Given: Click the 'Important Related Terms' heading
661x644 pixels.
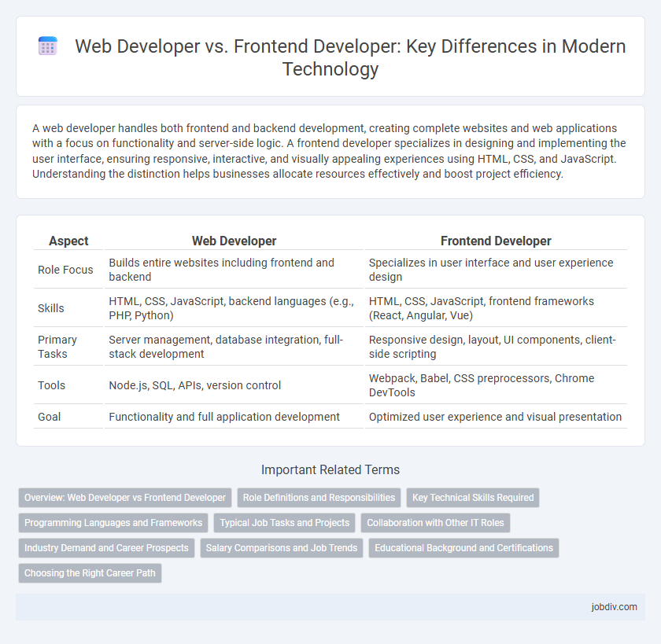Looking at the screenshot, I should 330,469.
